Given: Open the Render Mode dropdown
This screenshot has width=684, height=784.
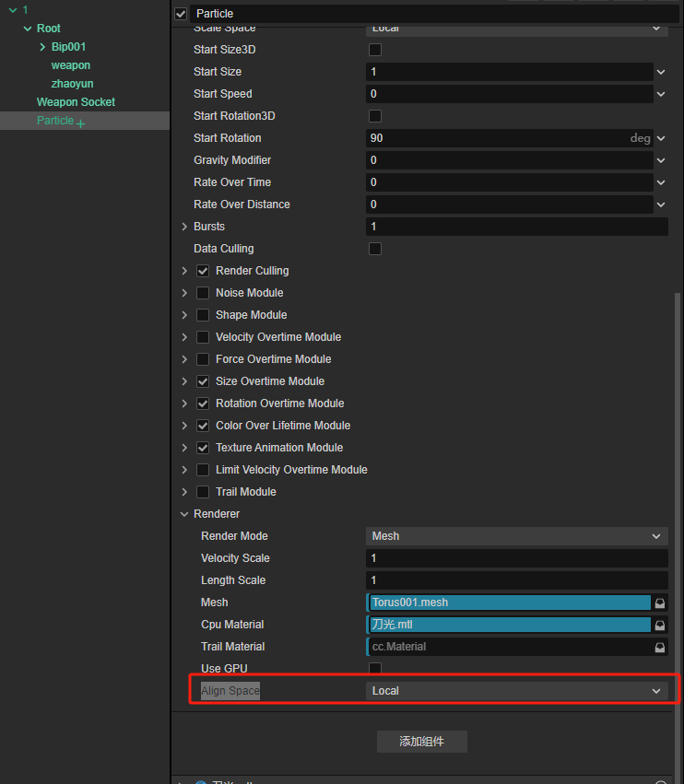Looking at the screenshot, I should pyautogui.click(x=516, y=536).
